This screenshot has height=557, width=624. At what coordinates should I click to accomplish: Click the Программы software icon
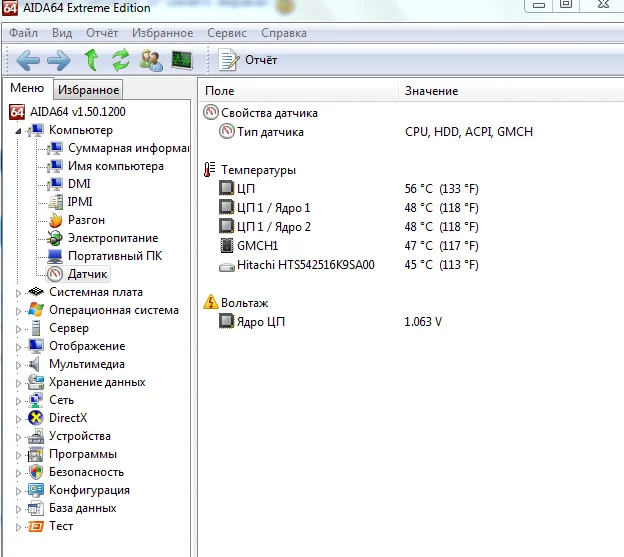pos(36,454)
